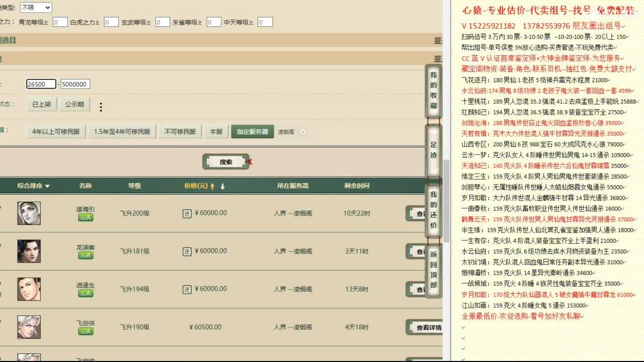This screenshot has width=644, height=362.
Task: Click the 法满 badge under 猎魂引
Action: coord(86,218)
